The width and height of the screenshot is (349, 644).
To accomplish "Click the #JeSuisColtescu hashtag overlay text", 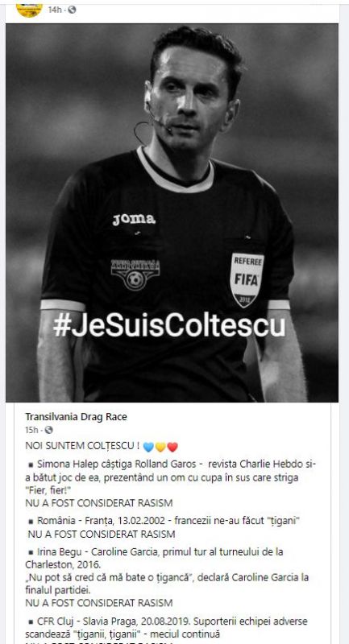I will [169, 327].
